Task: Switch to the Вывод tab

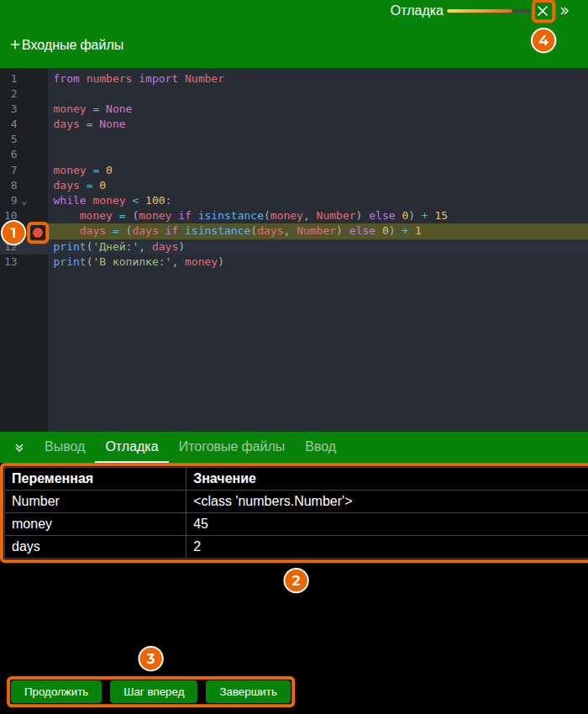Action: click(65, 447)
